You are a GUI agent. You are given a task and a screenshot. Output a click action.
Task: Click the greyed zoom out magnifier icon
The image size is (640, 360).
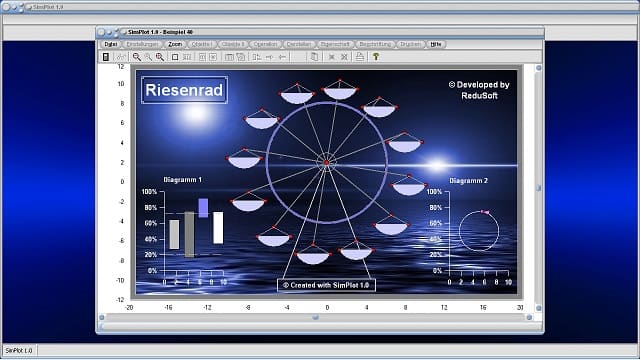coord(148,57)
